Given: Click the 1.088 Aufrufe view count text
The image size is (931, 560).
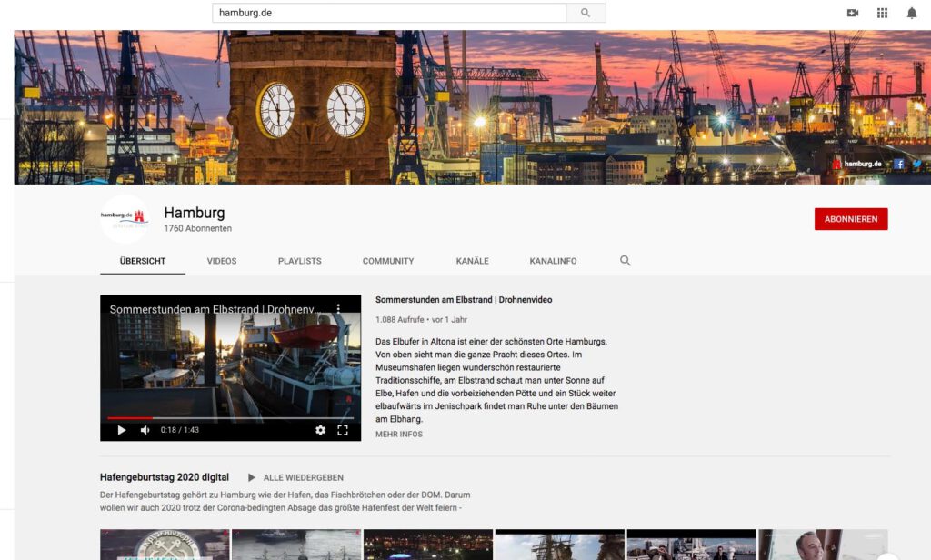Looking at the screenshot, I should (400, 319).
